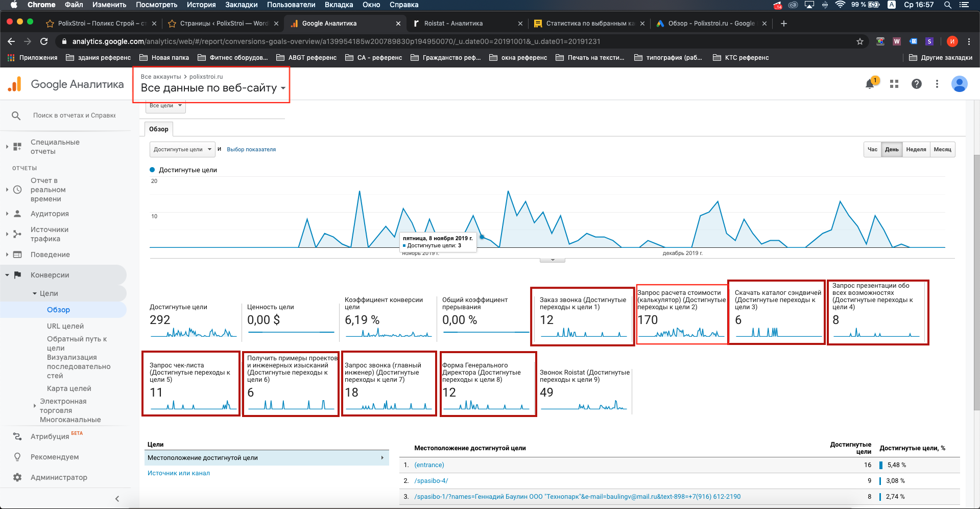Open the /spasibo-4/ goal location link

point(432,481)
